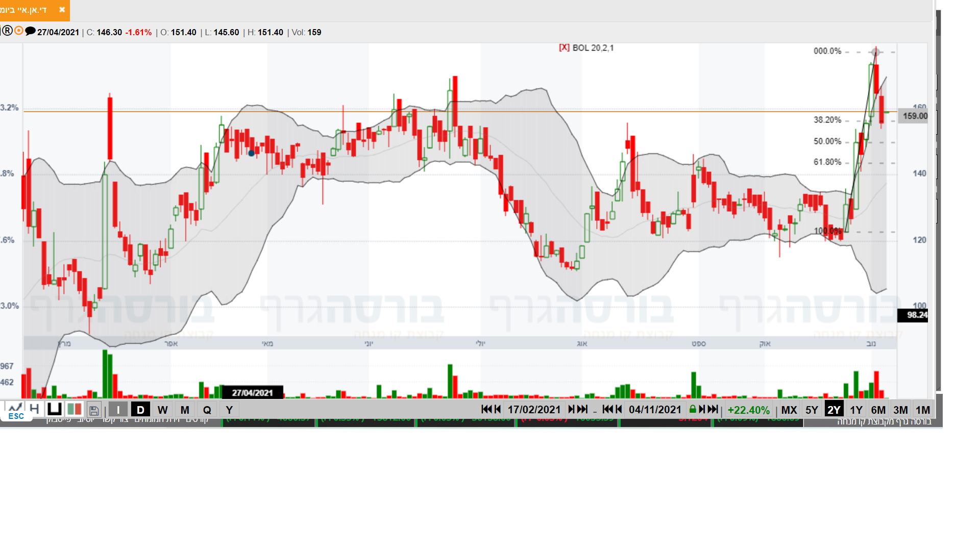Step end date one bar forward
Viewport: 980px width, 551px height.
pyautogui.click(x=702, y=409)
